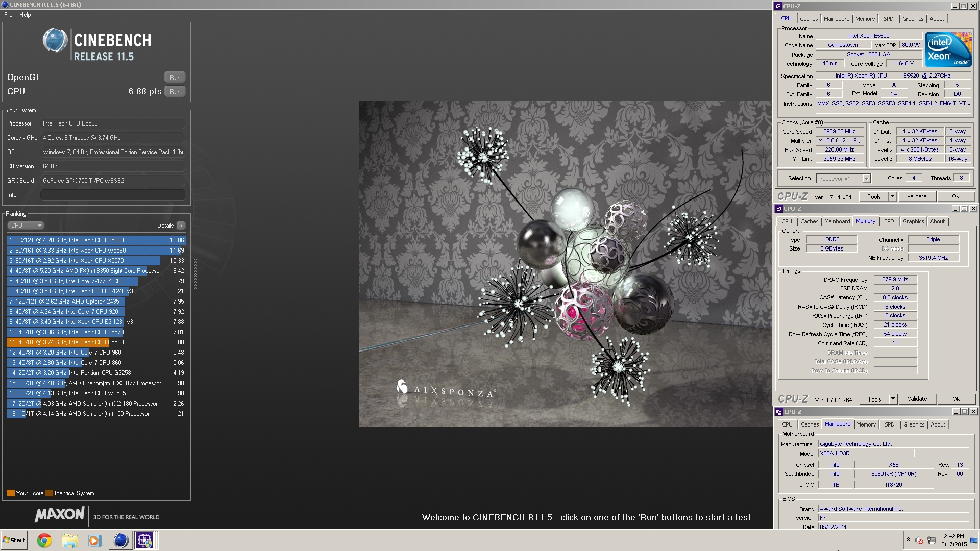Switch to Mainboard tab in top CPU-Z

coord(837,19)
